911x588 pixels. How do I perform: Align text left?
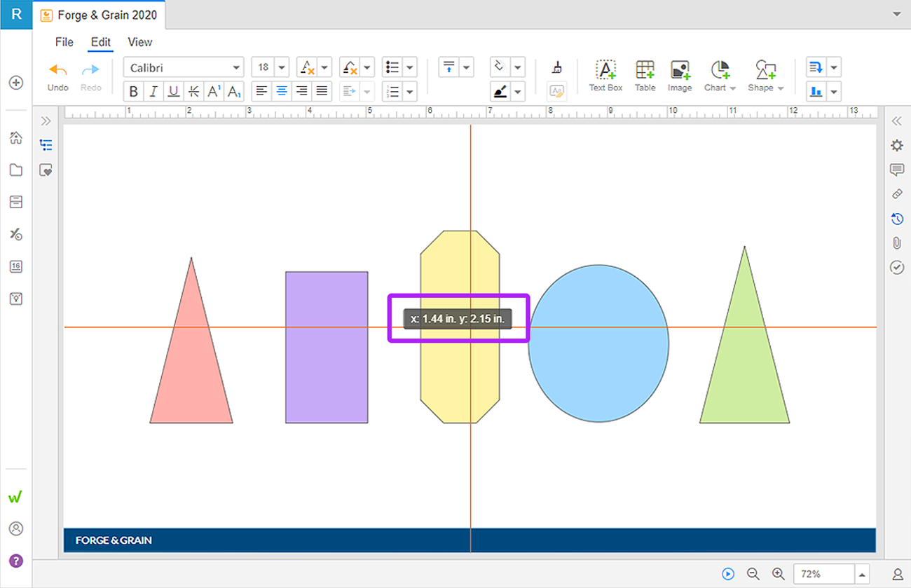(261, 91)
